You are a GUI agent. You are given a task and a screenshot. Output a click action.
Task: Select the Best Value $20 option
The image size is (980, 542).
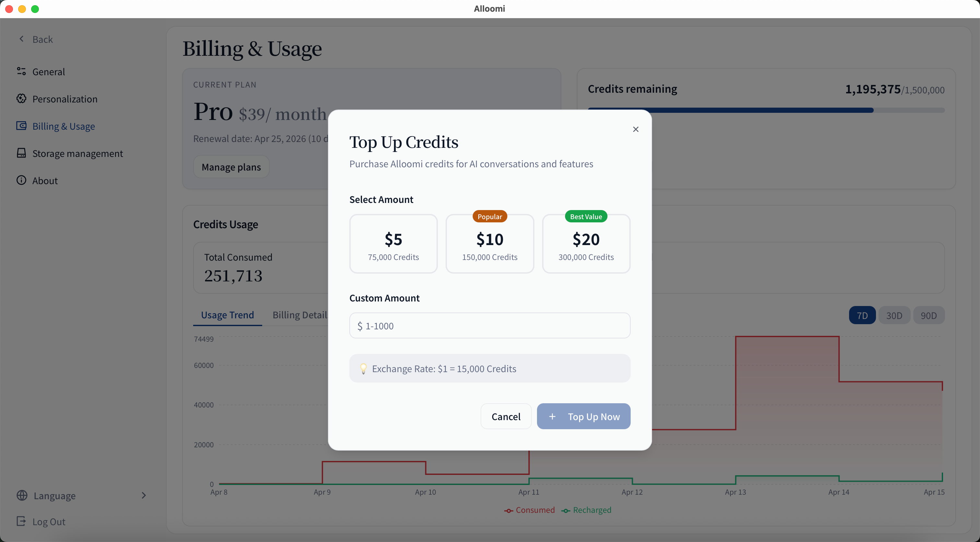pos(586,244)
